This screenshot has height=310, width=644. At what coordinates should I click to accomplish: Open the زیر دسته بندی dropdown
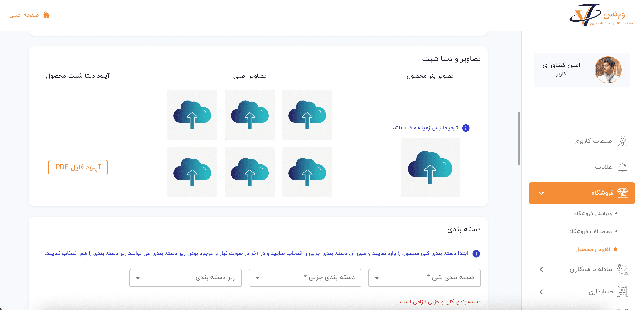click(x=185, y=278)
